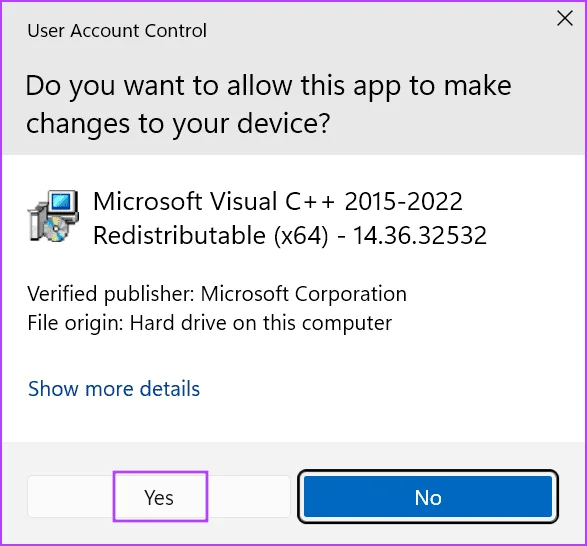Open the Show more details link

point(114,388)
